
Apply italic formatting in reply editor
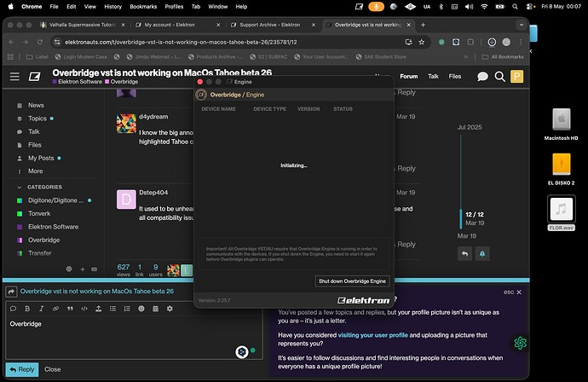41,309
